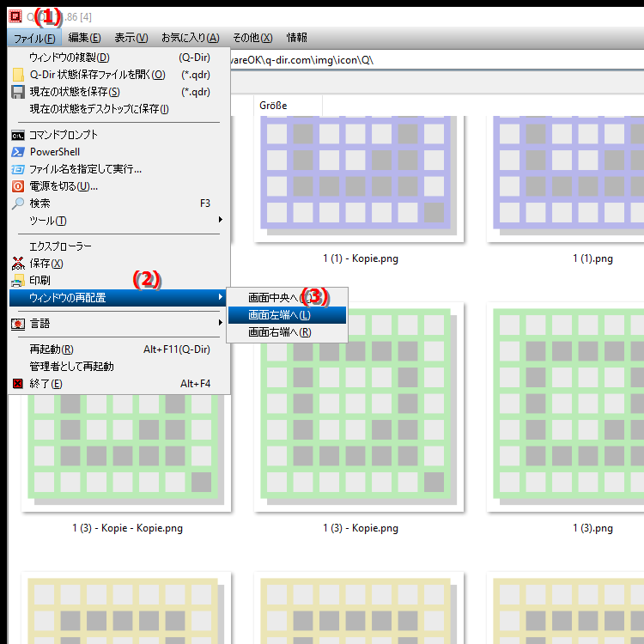Select thumbnail of 1 (3) - Kopie - Kopie.png
644x644 pixels.
[x=126, y=453]
